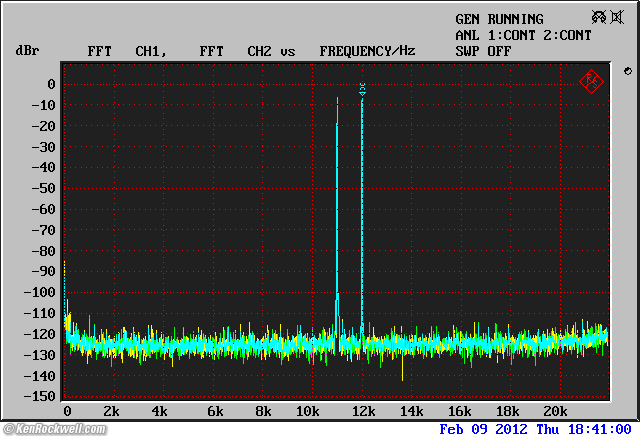Click the dBr axis unit label
The height and width of the screenshot is (436, 640).
click(27, 50)
